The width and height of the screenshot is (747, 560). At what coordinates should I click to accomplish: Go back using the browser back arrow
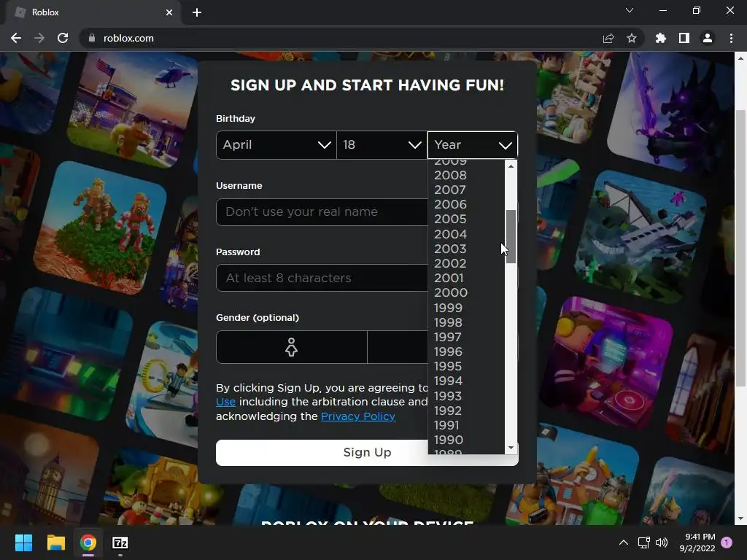pos(16,38)
